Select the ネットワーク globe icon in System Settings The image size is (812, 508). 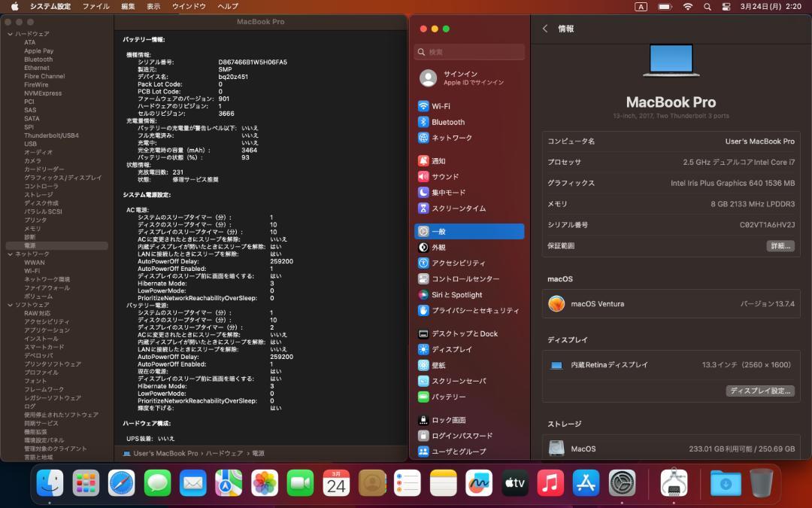[423, 138]
